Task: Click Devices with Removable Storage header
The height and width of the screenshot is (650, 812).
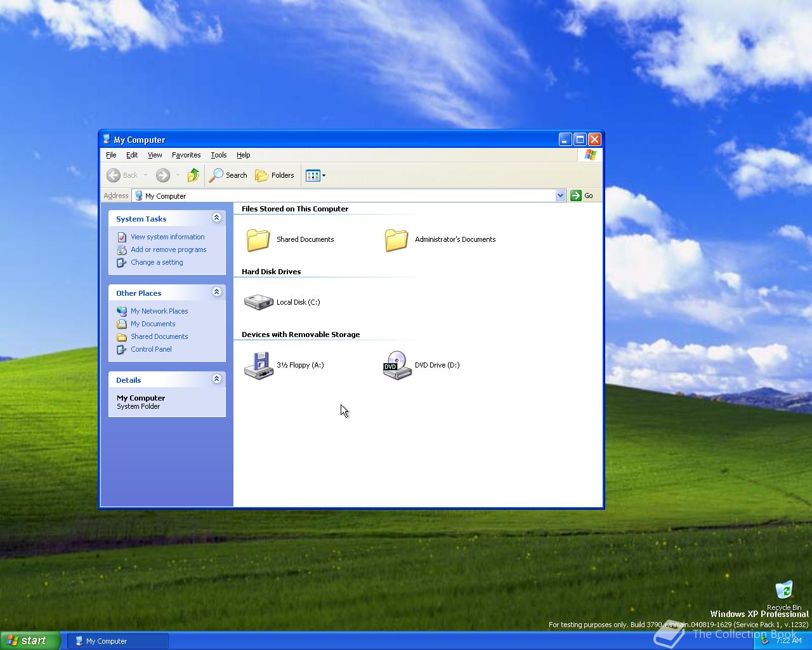Action: tap(301, 335)
